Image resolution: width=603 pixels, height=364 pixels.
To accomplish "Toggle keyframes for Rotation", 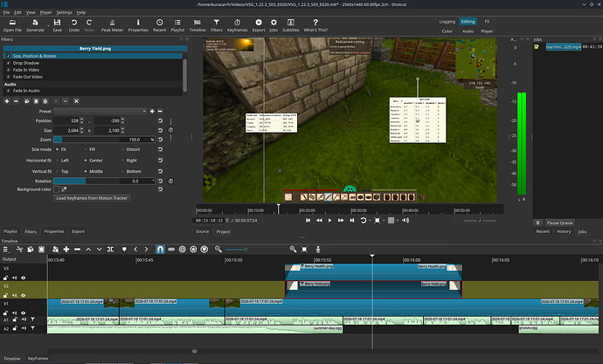I will click(170, 181).
